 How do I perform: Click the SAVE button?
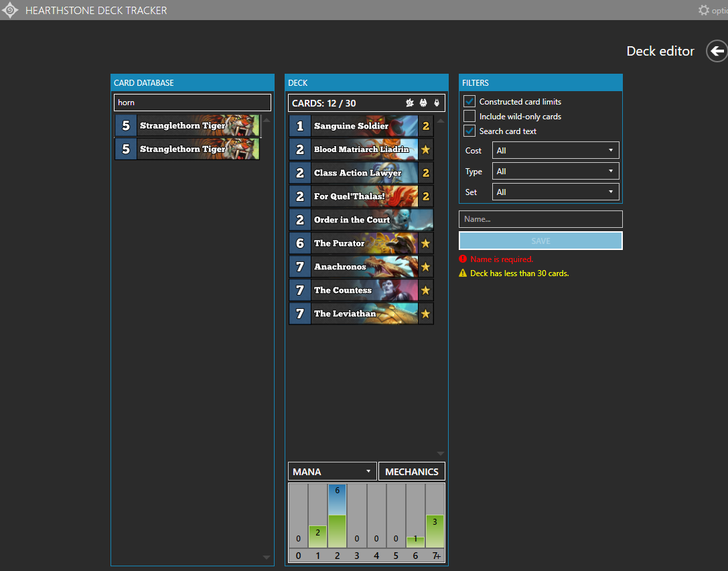click(x=540, y=241)
